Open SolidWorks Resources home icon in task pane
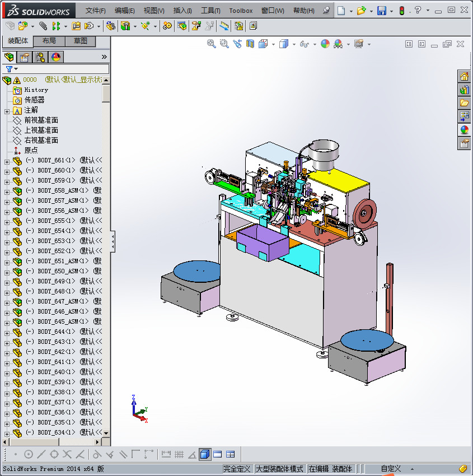 click(x=464, y=77)
